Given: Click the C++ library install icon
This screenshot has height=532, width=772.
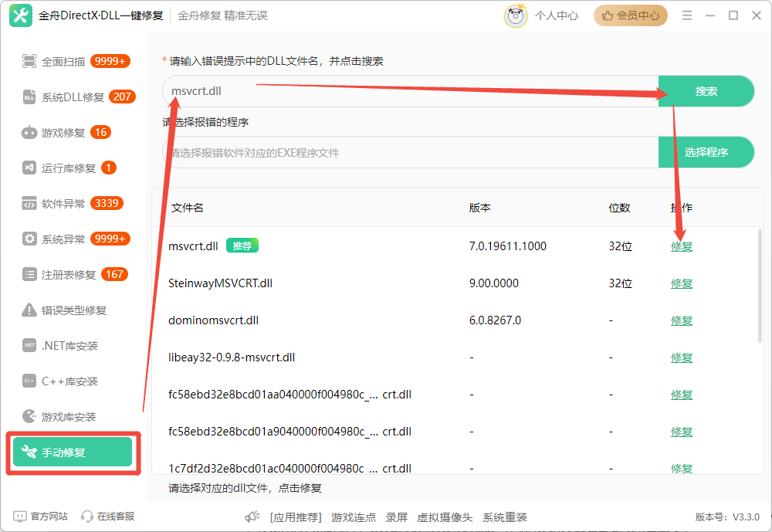Looking at the screenshot, I should [29, 381].
